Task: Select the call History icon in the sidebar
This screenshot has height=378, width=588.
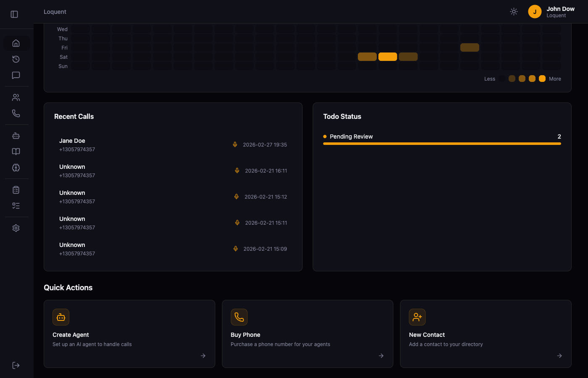Action: tap(16, 59)
